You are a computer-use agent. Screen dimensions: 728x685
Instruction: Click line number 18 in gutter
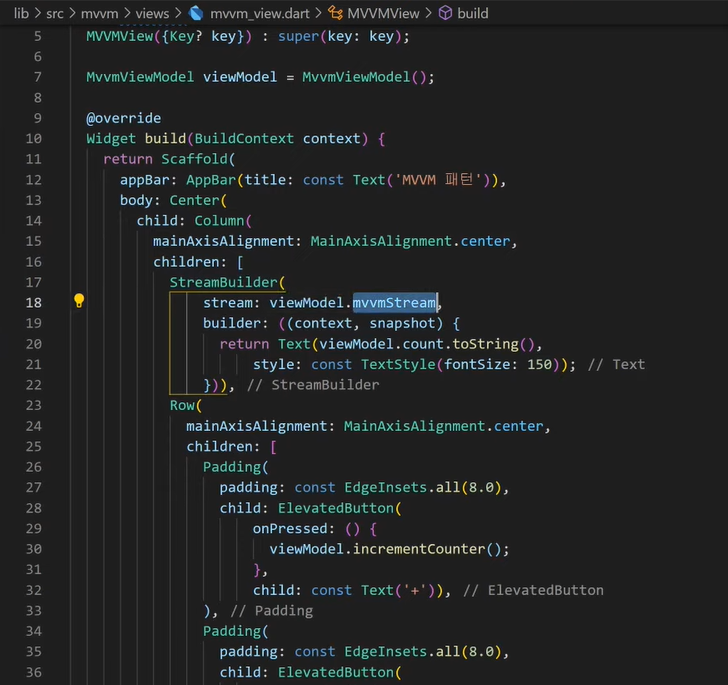(x=33, y=303)
